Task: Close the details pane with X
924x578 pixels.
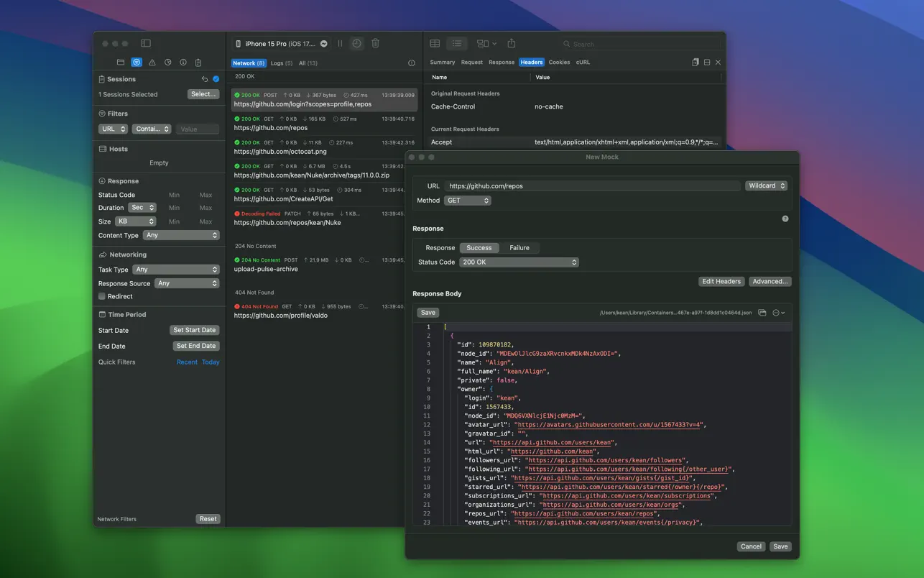Action: coord(718,63)
